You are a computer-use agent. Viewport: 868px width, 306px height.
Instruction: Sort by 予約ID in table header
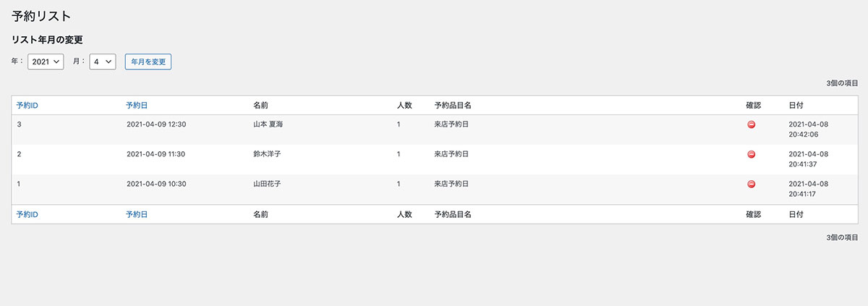(x=27, y=106)
